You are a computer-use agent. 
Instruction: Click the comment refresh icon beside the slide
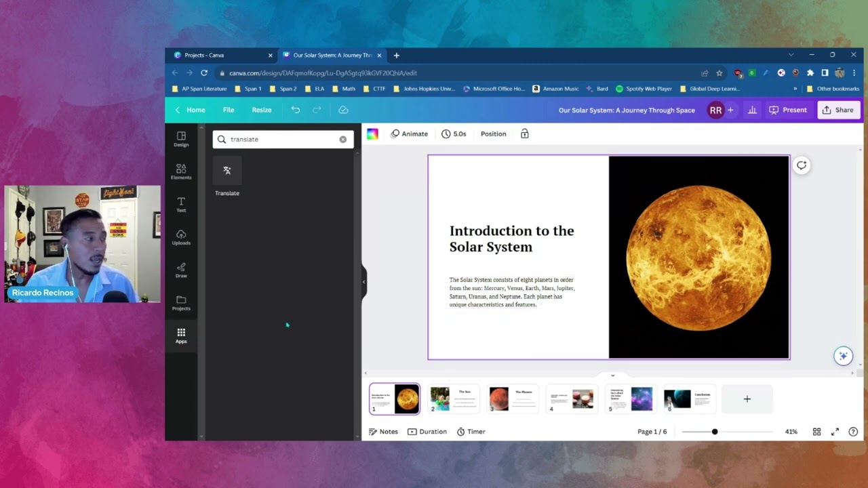pos(802,165)
